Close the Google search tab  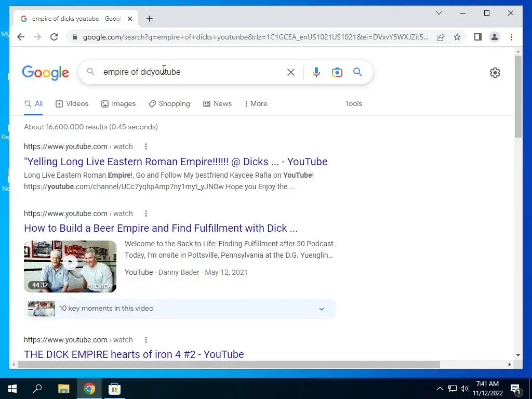point(129,19)
